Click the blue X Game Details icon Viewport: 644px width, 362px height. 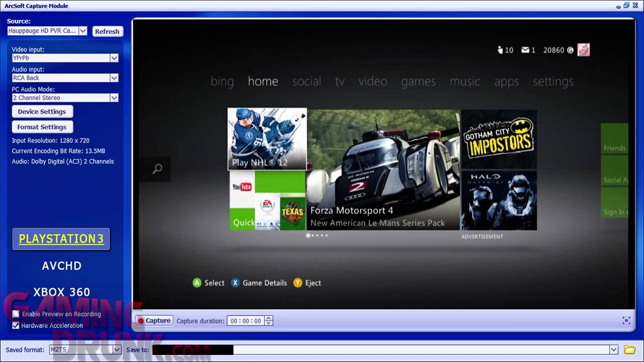(x=235, y=283)
